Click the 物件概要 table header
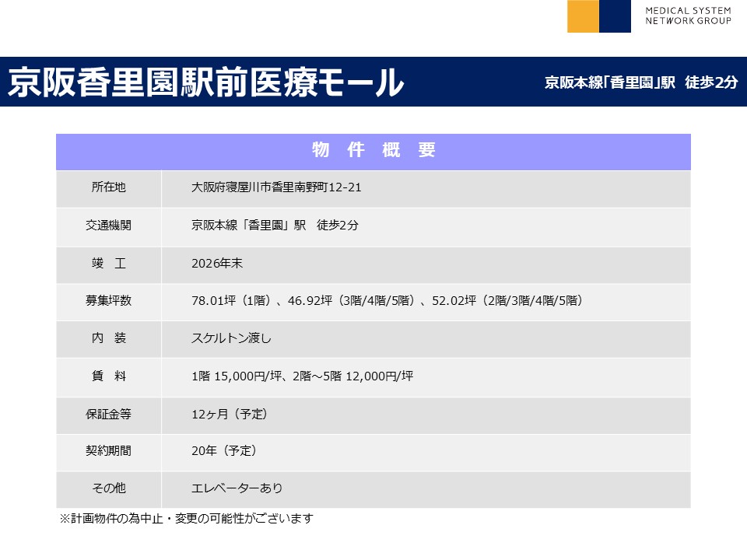This screenshot has width=747, height=560. (373, 151)
